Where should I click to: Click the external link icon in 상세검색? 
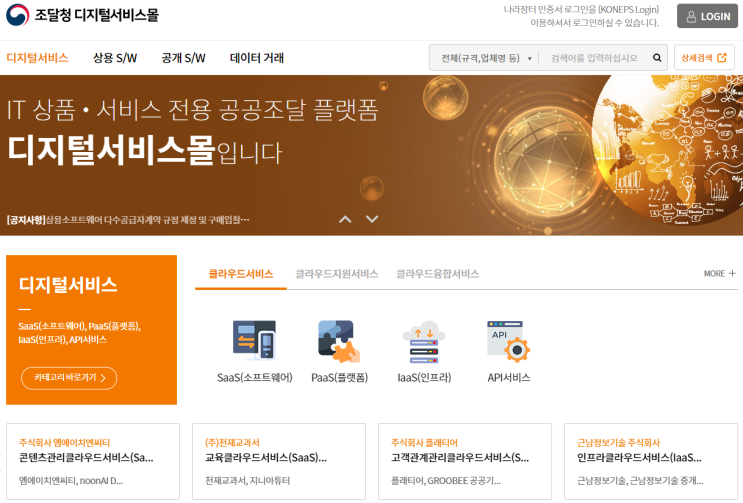pos(722,58)
